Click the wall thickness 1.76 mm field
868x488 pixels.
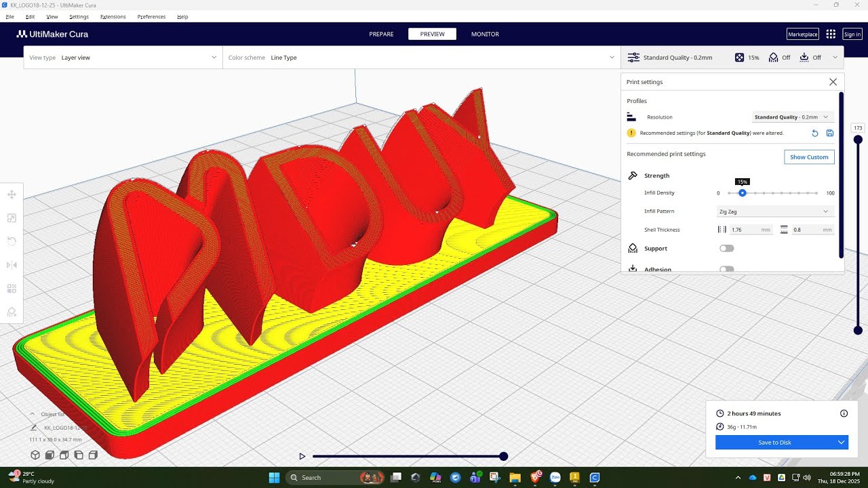pyautogui.click(x=751, y=230)
